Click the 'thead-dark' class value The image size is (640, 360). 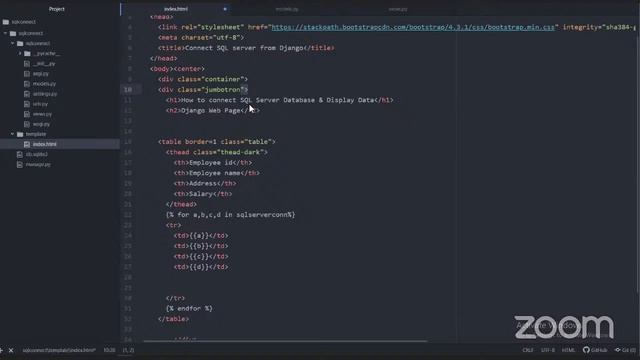tap(240, 152)
